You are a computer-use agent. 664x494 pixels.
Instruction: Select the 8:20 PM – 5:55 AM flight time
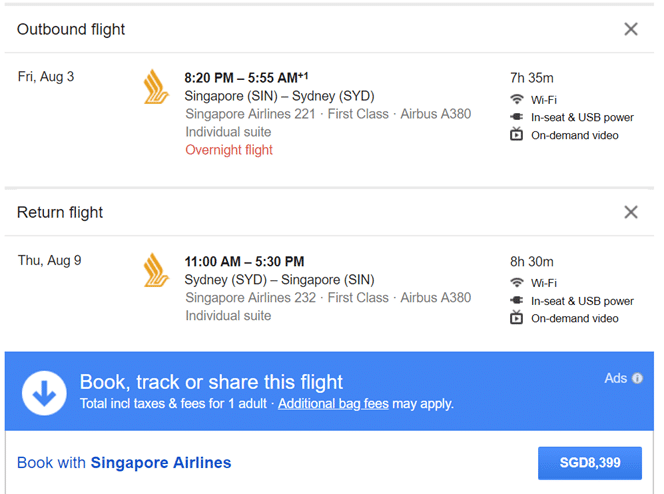[x=246, y=77]
